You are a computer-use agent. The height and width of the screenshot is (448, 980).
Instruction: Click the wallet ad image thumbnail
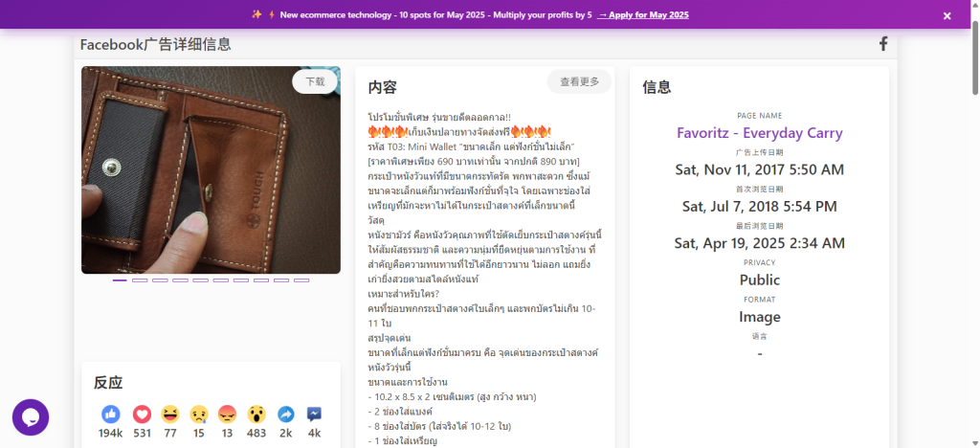tap(211, 170)
